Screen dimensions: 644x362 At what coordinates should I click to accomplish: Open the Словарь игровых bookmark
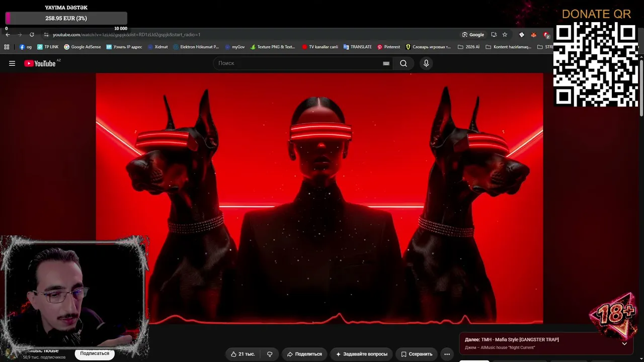click(428, 47)
